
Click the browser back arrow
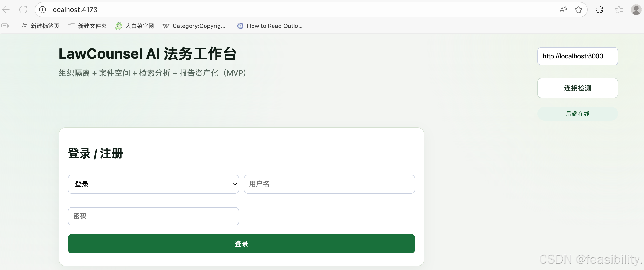6,10
